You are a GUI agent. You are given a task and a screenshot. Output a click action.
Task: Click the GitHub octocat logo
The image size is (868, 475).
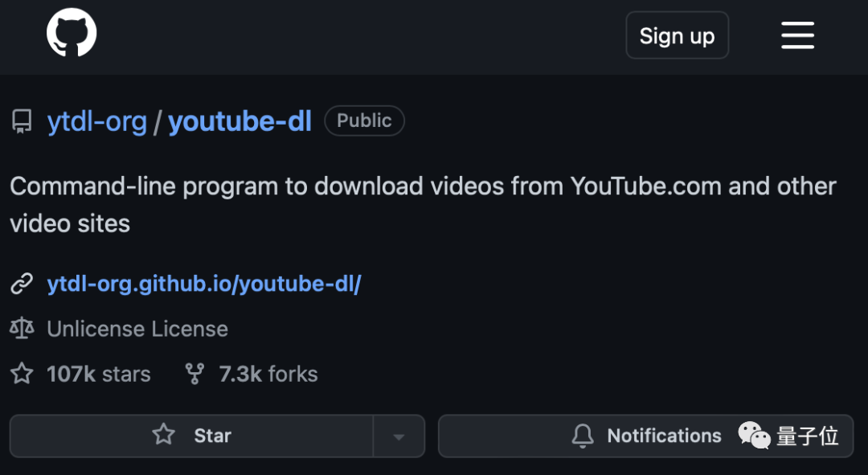(x=72, y=32)
